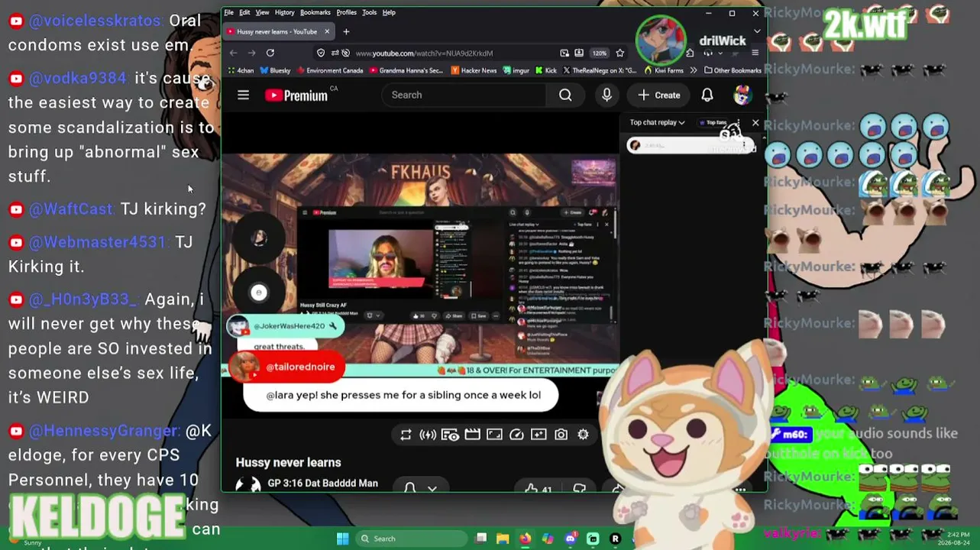
Task: Open the tracking protection shield
Action: [x=321, y=53]
